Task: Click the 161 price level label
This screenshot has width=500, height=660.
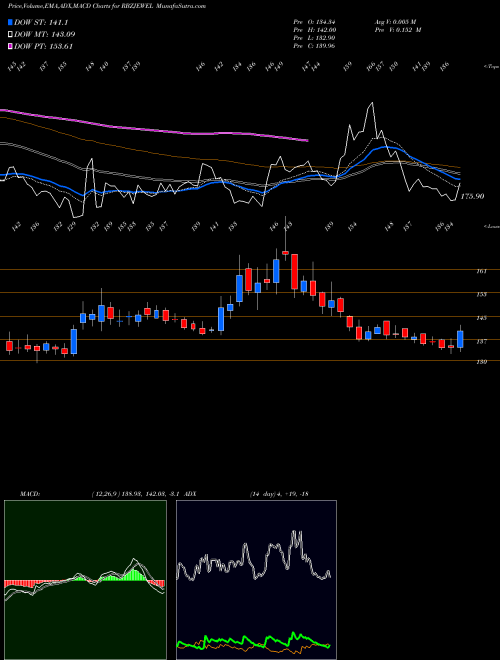Action: (x=481, y=271)
